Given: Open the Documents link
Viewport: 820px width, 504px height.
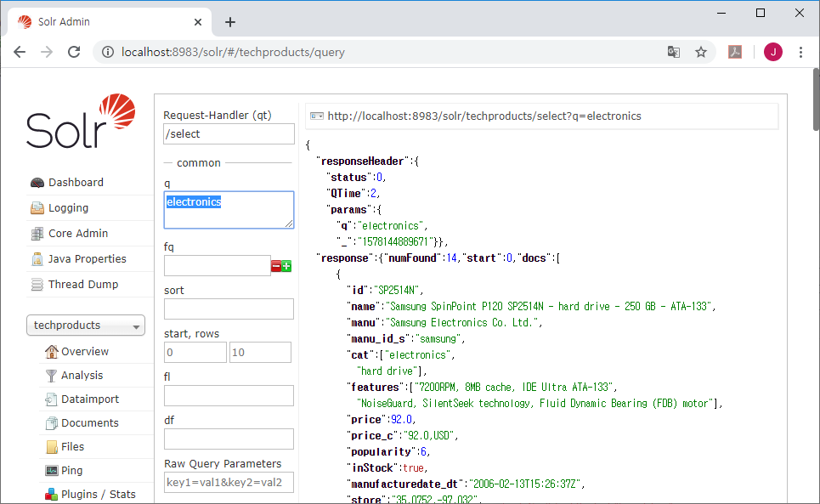Looking at the screenshot, I should coord(90,423).
